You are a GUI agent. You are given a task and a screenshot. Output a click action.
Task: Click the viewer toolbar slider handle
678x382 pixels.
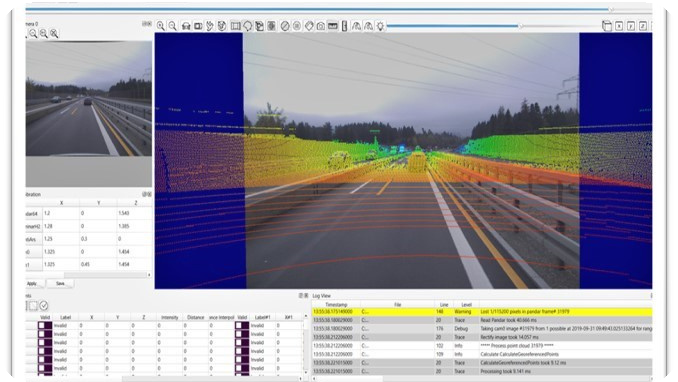[x=520, y=26]
